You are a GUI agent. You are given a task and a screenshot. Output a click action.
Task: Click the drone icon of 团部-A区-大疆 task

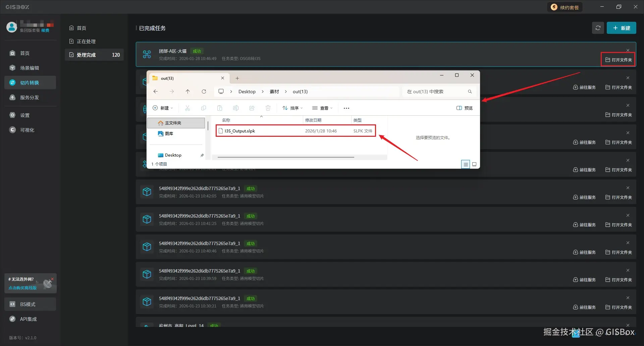pos(147,54)
